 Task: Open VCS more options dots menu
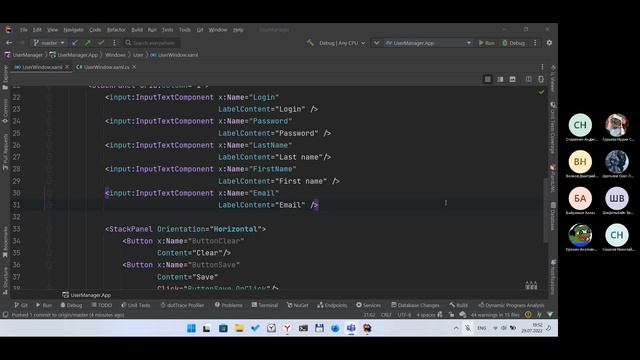[x=114, y=43]
